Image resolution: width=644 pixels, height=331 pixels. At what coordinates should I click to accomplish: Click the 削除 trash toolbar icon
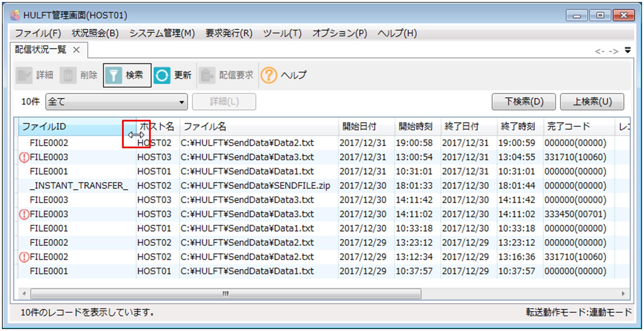click(68, 75)
